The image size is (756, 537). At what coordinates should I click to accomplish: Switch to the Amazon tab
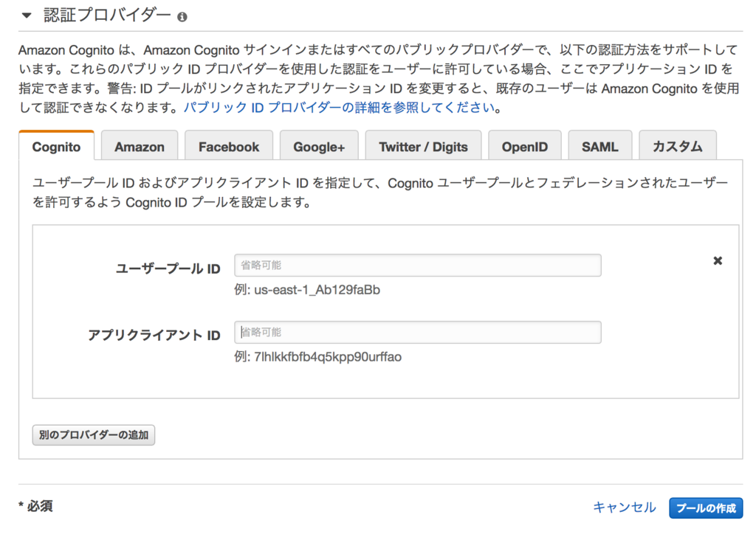(x=140, y=146)
